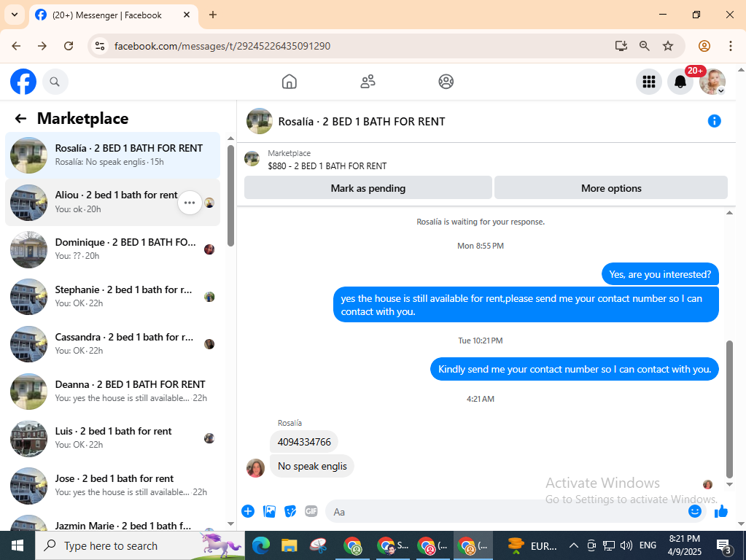Open File Explorer from the taskbar
The width and height of the screenshot is (746, 560).
(289, 545)
